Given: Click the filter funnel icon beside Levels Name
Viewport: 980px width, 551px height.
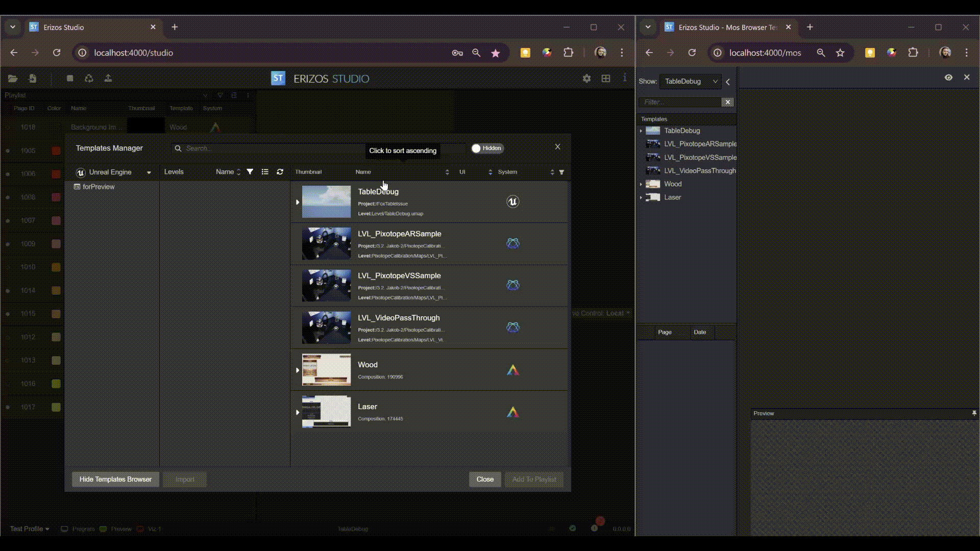Looking at the screenshot, I should point(250,172).
